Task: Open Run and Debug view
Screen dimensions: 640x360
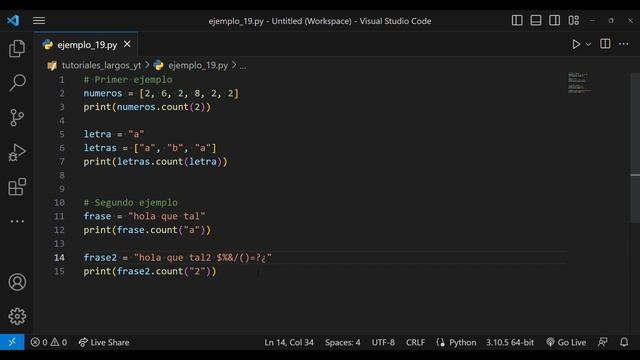Action: coord(17,152)
